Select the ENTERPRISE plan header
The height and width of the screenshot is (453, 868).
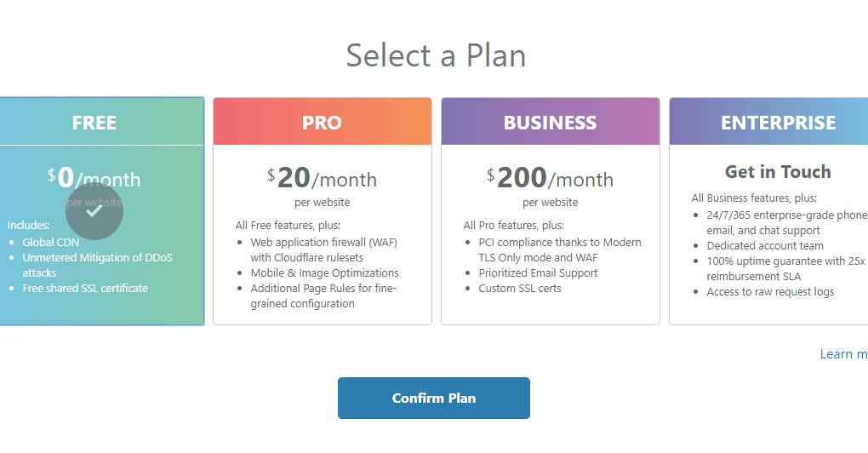tap(778, 123)
